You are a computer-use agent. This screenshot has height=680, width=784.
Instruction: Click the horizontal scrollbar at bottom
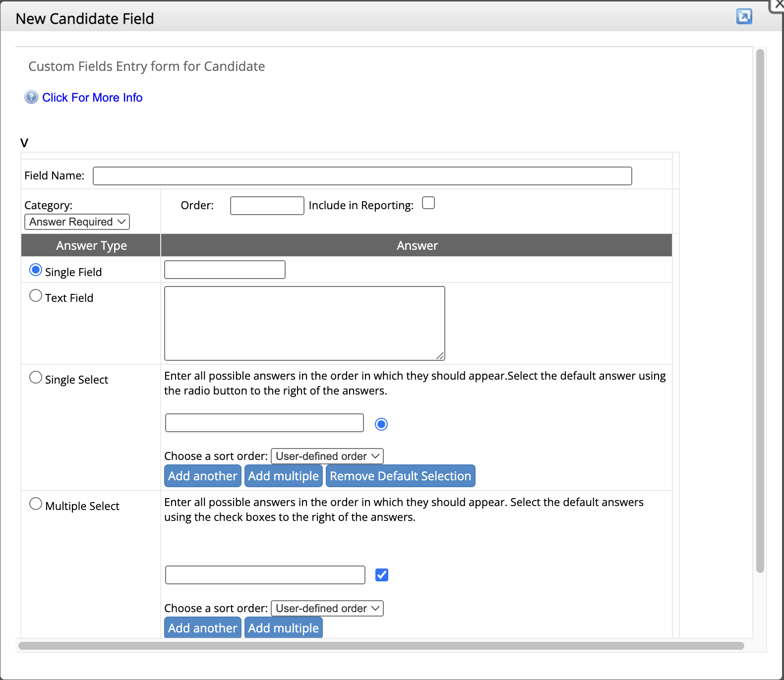(381, 645)
